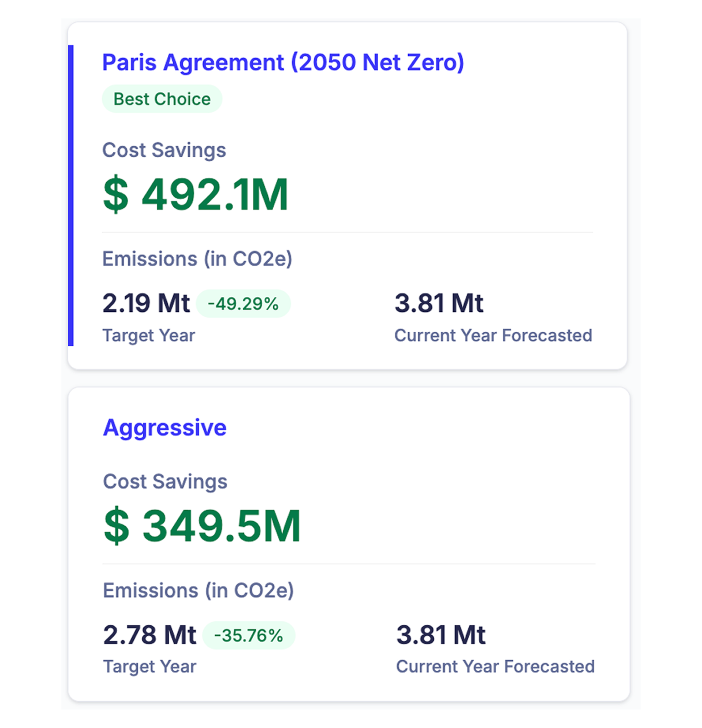Click the -35.76% reduction badge
702x728 pixels.
click(249, 635)
